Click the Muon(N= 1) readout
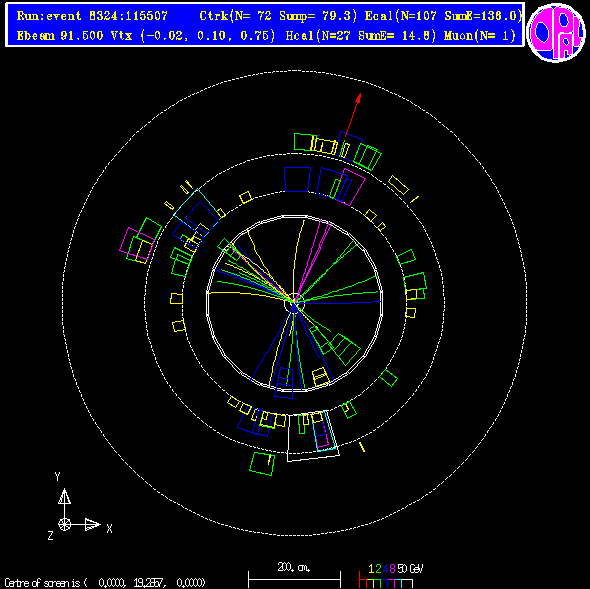Screen dimensions: 590x589 tap(479, 36)
